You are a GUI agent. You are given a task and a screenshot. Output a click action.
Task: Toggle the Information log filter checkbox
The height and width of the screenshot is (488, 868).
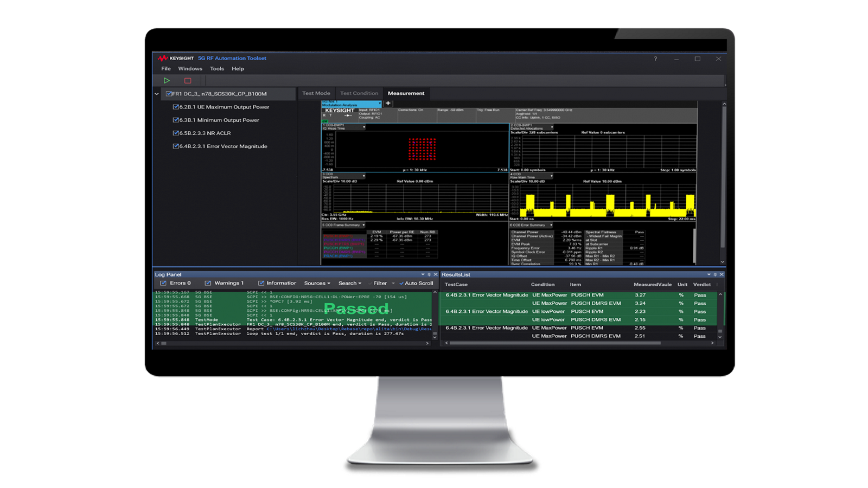pyautogui.click(x=261, y=283)
